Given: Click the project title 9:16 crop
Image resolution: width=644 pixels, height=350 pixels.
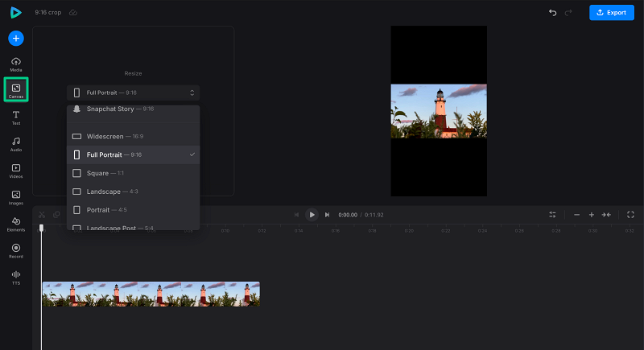Looking at the screenshot, I should point(48,12).
